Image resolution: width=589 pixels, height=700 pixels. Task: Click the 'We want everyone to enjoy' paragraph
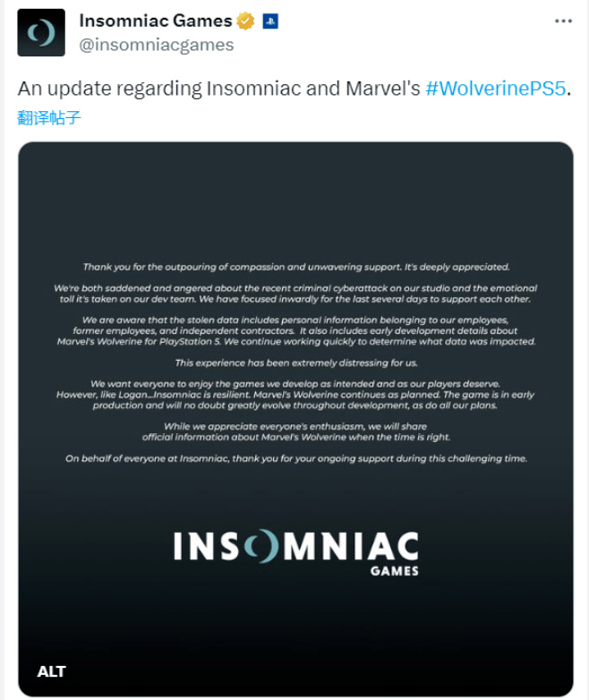pos(295,394)
